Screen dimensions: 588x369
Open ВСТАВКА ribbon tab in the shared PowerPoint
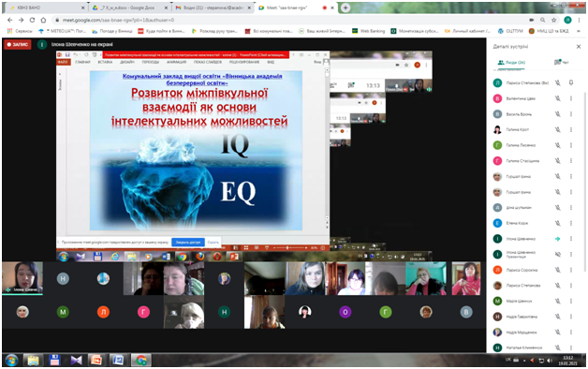[105, 62]
